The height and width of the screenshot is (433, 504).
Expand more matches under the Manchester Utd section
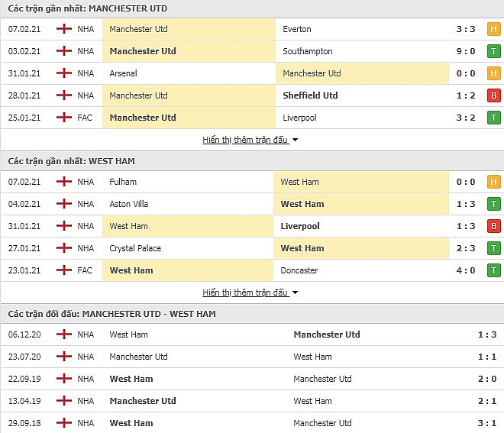[245, 140]
